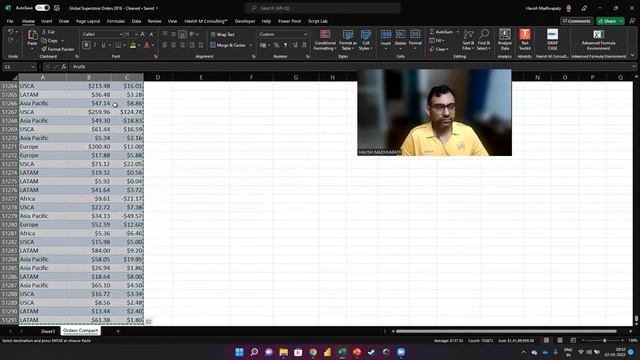This screenshot has height=360, width=640.
Task: Switch to the Page Layout tab
Action: [x=88, y=21]
